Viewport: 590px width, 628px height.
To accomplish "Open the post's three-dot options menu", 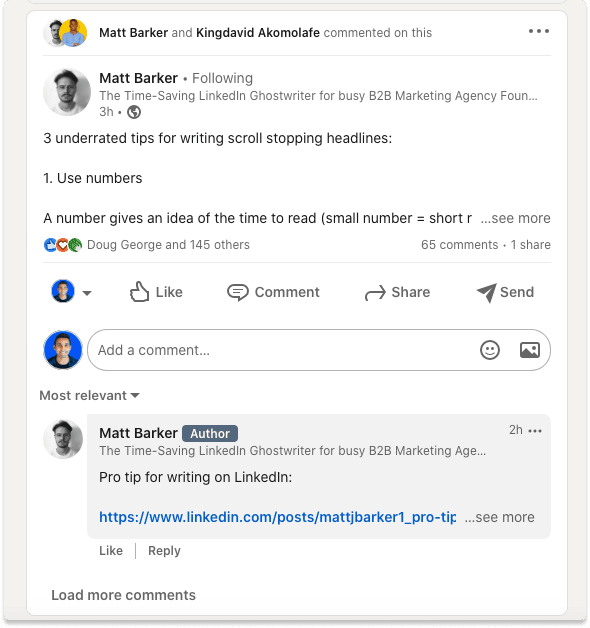I will (x=538, y=31).
